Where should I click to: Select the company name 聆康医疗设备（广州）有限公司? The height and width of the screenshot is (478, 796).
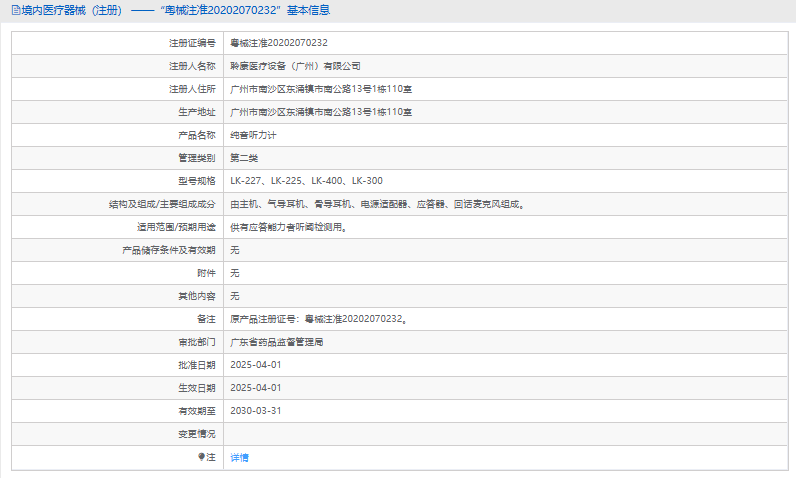[295, 66]
